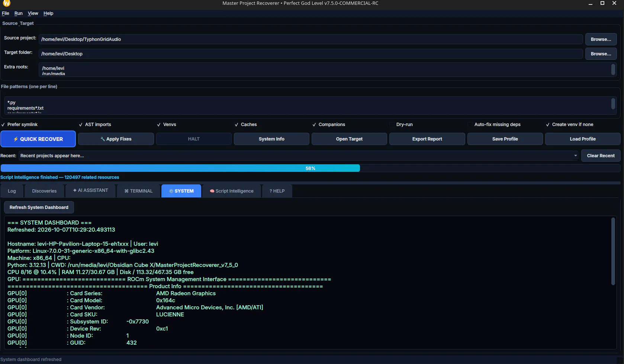Select the SYSTEM tab
Screen dimensions: 624x364
[x=181, y=191]
